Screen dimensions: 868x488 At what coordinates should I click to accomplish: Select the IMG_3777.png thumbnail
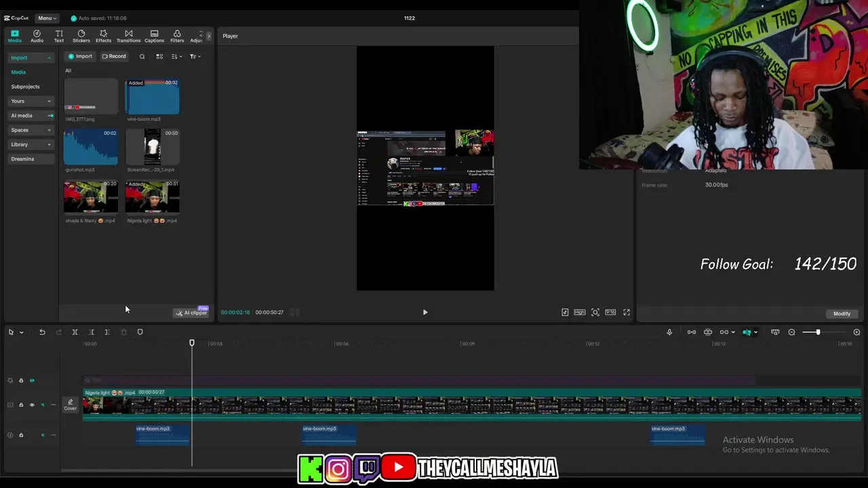pyautogui.click(x=91, y=96)
